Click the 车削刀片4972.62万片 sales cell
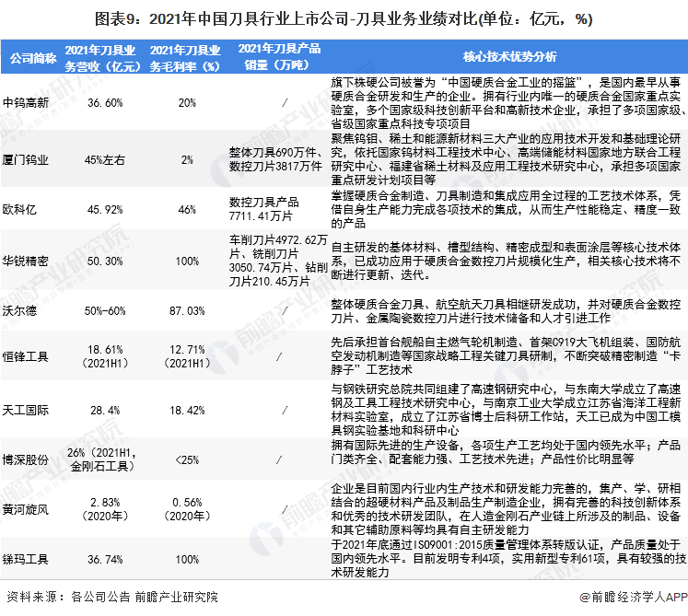The image size is (688, 616). point(278,261)
